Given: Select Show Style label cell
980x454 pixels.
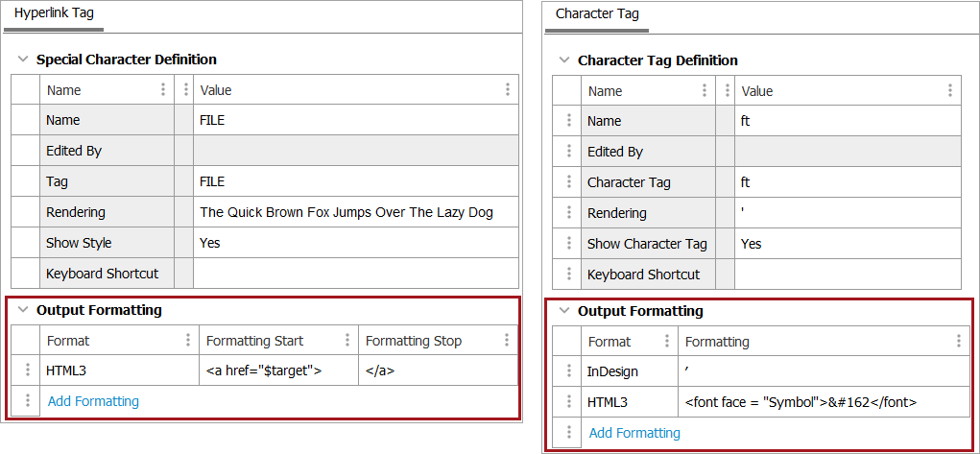Looking at the screenshot, I should (x=107, y=243).
